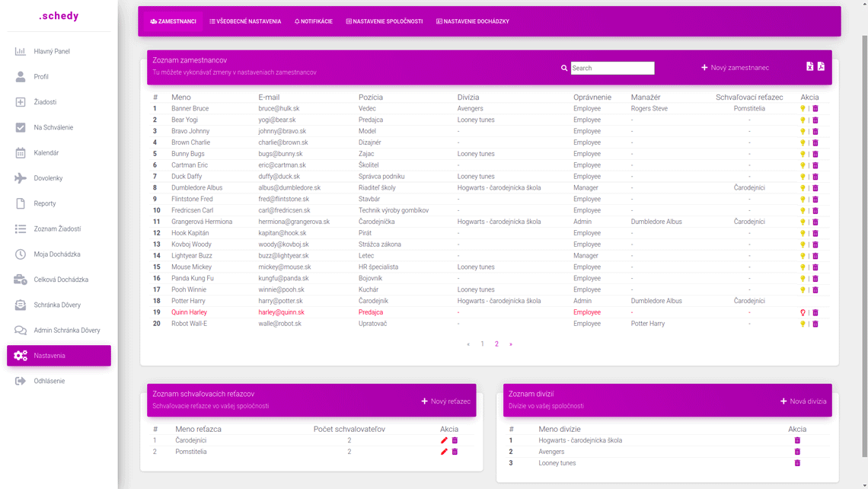
Task: Go to page 2 of employee list
Action: [x=496, y=344]
